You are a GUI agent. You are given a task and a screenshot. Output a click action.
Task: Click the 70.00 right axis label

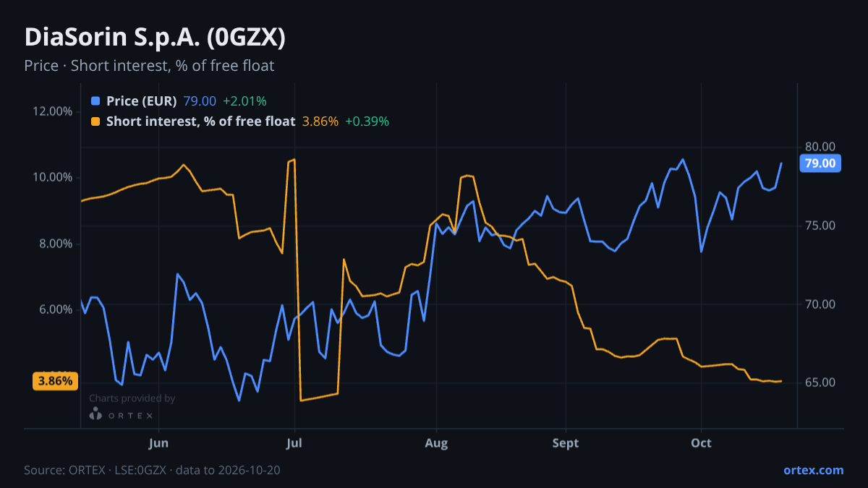[x=820, y=304]
